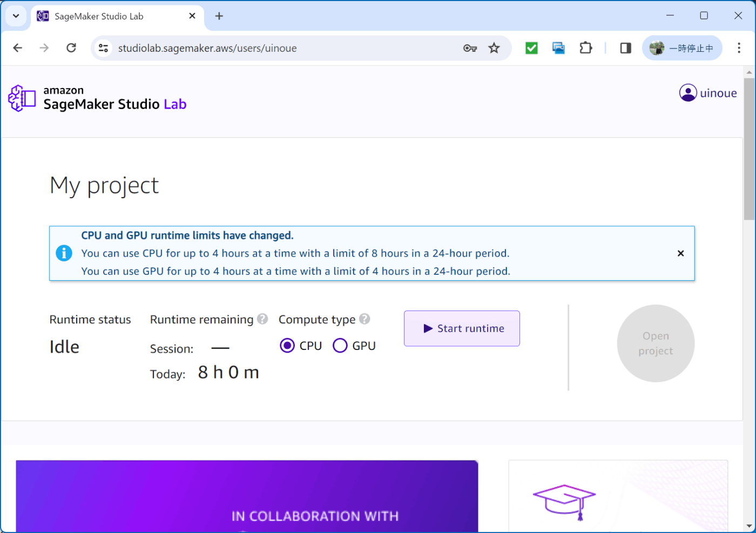
Task: Click the SageMaker Studio Lab logo icon
Action: click(22, 98)
